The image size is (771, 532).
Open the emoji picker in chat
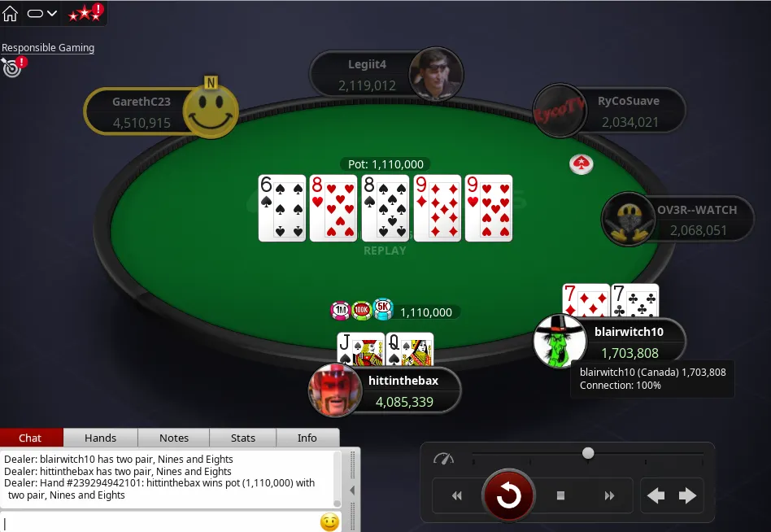coord(329,521)
